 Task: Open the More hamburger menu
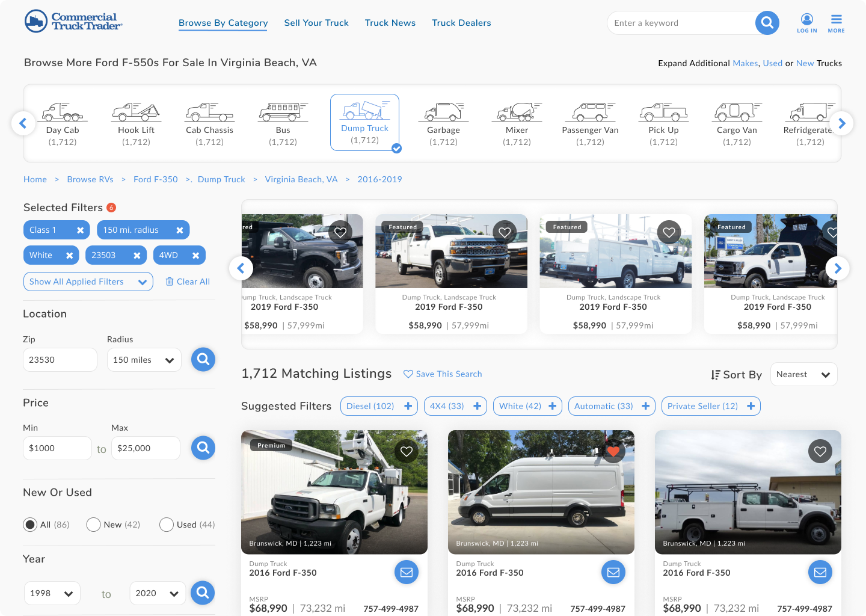click(836, 23)
